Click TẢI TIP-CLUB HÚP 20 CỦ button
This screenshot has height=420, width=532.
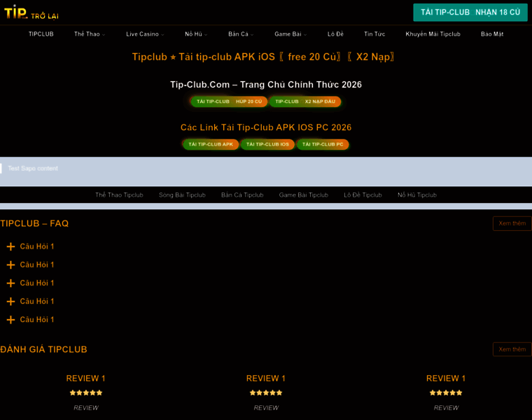click(x=229, y=101)
